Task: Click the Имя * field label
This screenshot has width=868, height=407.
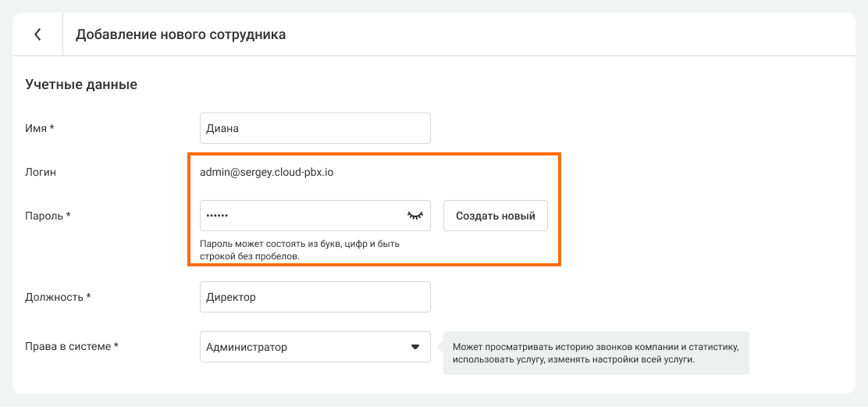Action: tap(40, 128)
